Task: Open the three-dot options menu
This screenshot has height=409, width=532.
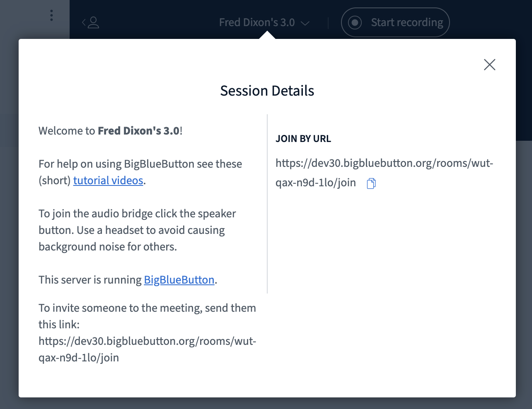Action: pos(51,15)
